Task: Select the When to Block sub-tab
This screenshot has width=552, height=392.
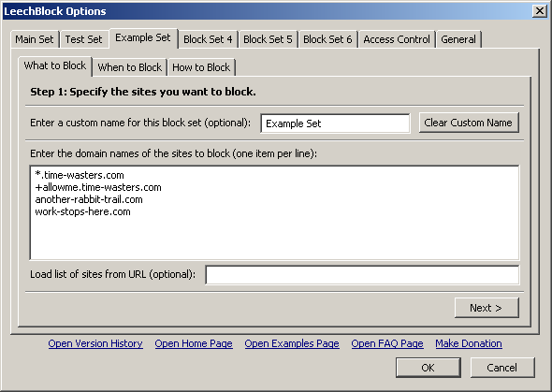Action: click(x=129, y=67)
